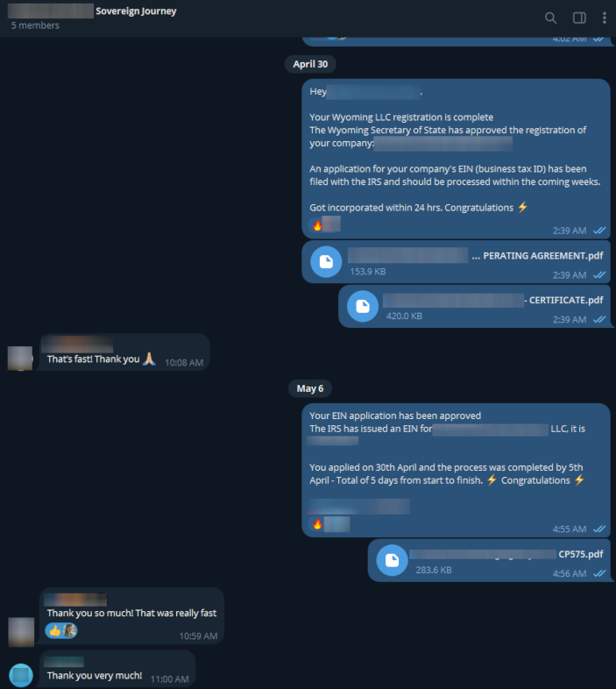The width and height of the screenshot is (616, 689).
Task: Open search in the chat header
Action: click(x=550, y=18)
